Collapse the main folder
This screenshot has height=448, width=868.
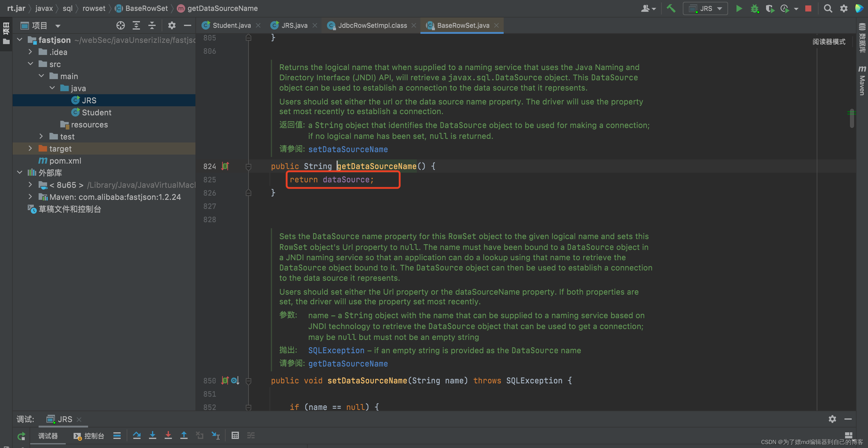click(x=41, y=76)
